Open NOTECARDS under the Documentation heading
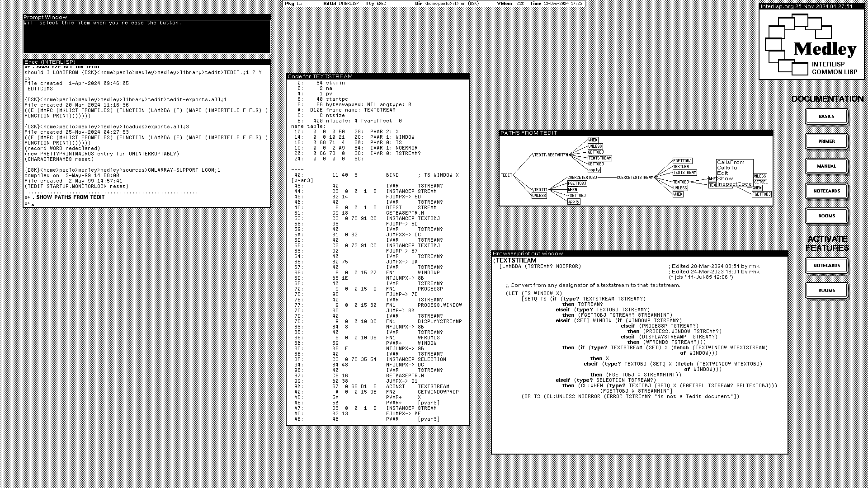Viewport: 868px width, 488px height. click(826, 191)
